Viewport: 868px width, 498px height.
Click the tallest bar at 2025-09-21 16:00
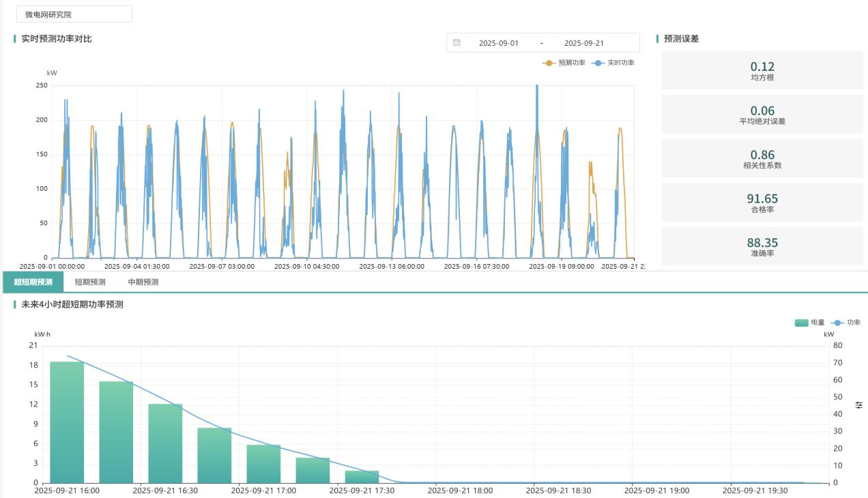tap(67, 422)
